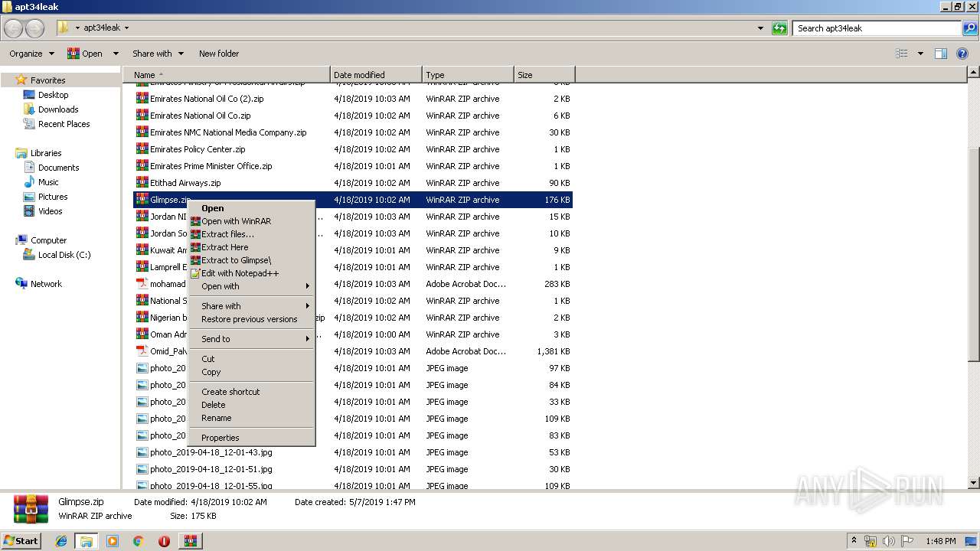Open the Documents library
This screenshot has width=980, height=551.
point(58,168)
